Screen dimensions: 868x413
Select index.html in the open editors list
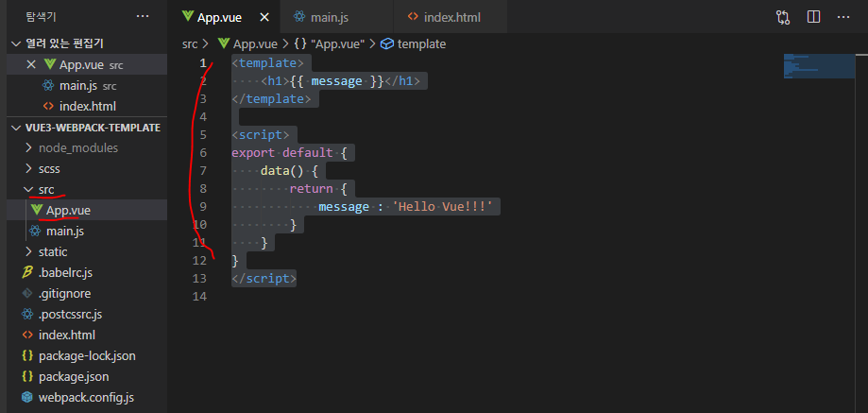tap(87, 106)
